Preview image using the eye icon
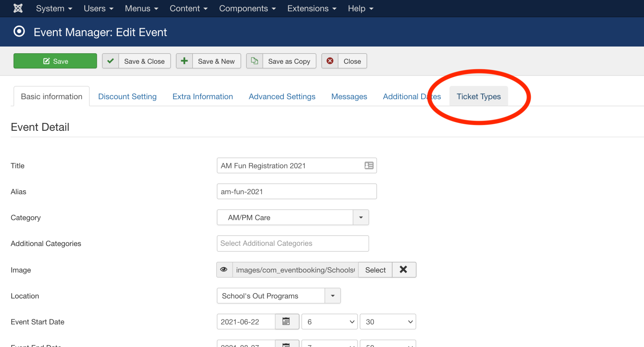Viewport: 644px width, 347px height. coord(224,270)
